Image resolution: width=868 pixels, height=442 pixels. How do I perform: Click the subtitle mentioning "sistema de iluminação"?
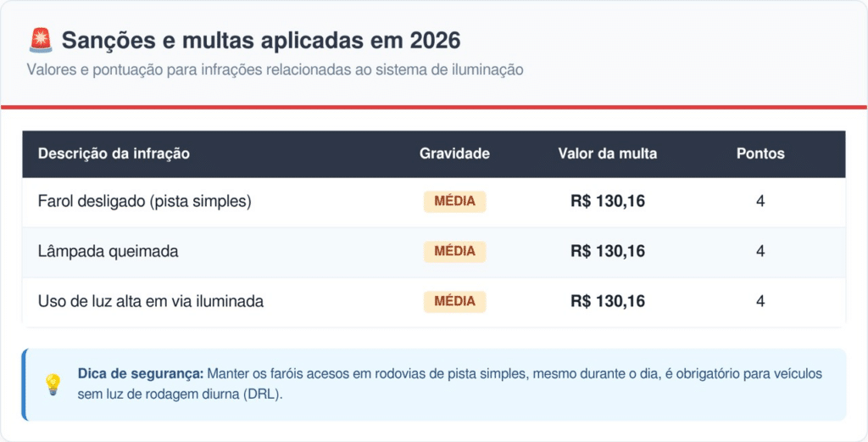pyautogui.click(x=275, y=70)
